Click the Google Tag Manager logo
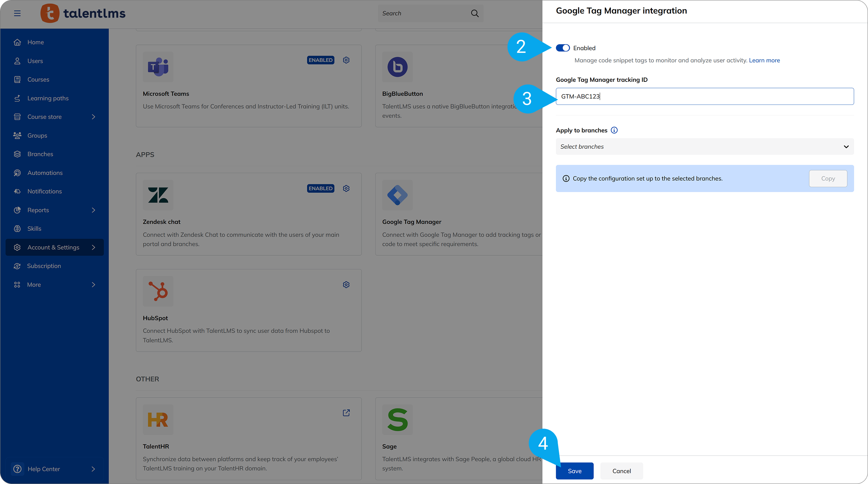 click(x=397, y=195)
